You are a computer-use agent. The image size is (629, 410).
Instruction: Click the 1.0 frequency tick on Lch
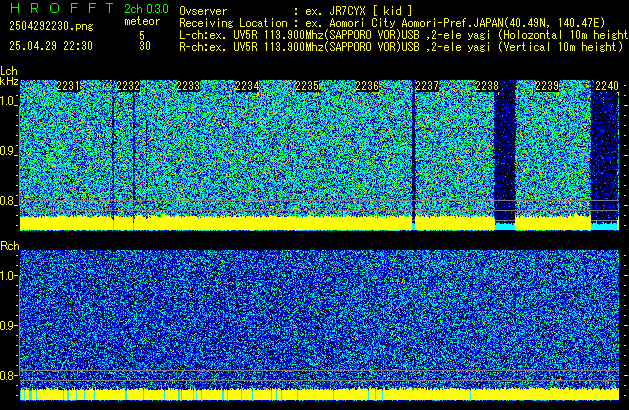coord(8,101)
